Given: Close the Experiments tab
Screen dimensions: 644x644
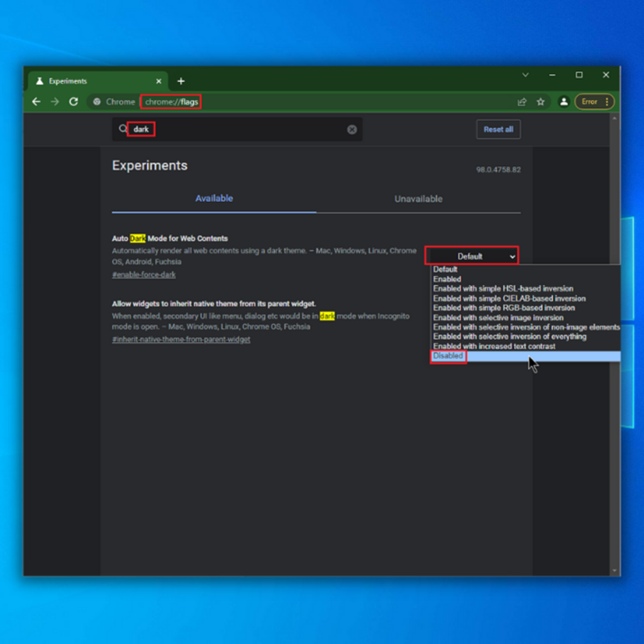Looking at the screenshot, I should 158,81.
